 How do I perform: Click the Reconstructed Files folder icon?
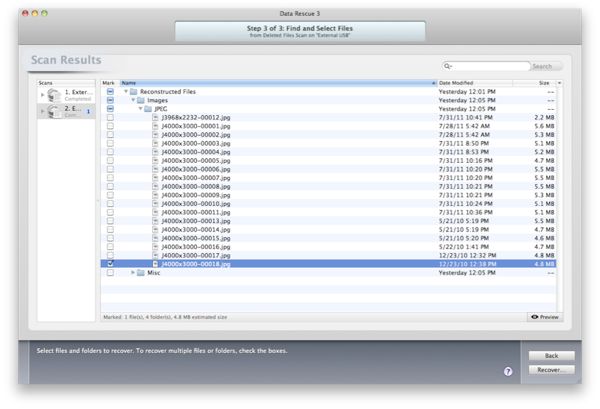tap(134, 92)
